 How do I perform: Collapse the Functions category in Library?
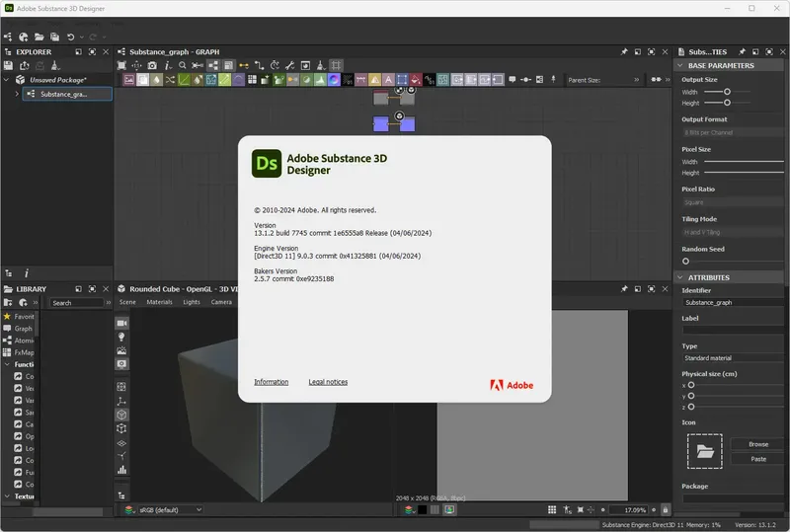(x=7, y=364)
